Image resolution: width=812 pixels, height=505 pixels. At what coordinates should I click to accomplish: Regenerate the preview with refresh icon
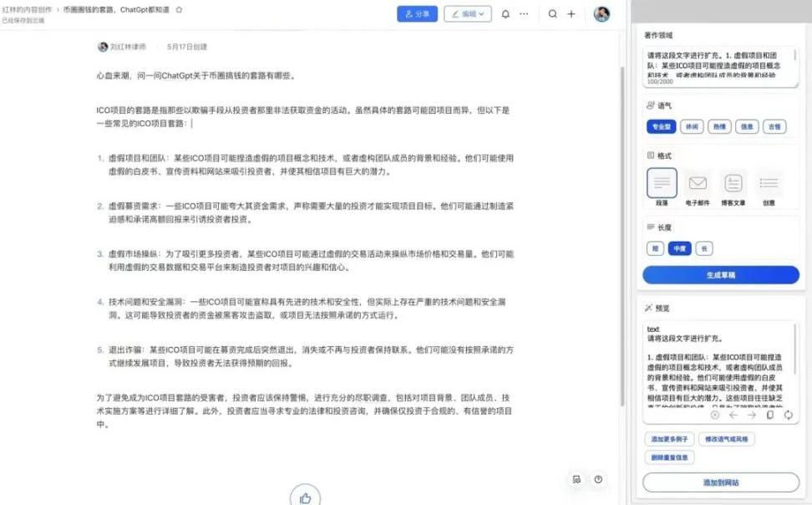click(x=788, y=415)
